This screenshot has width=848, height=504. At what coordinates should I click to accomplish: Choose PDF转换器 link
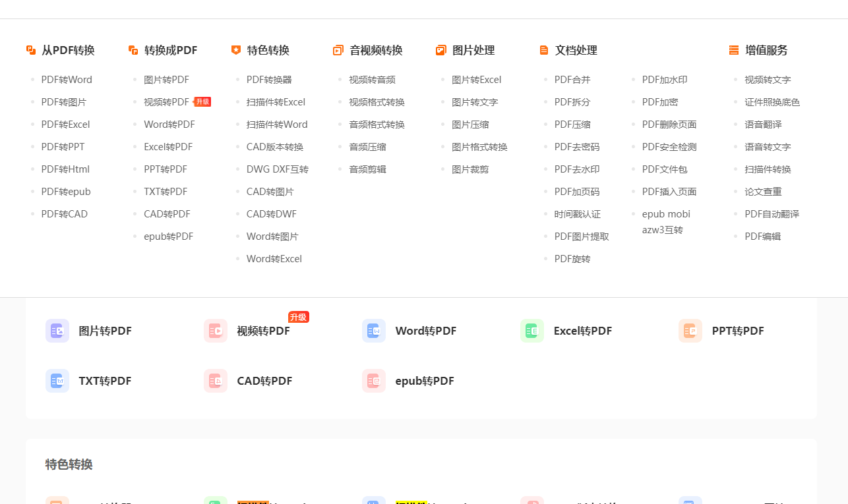269,80
